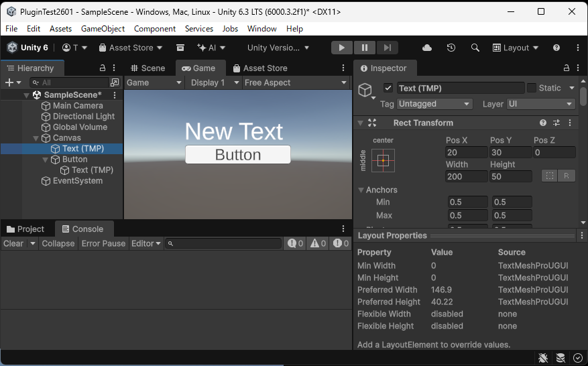
Task: Click the anchor presets box icon
Action: point(383,160)
